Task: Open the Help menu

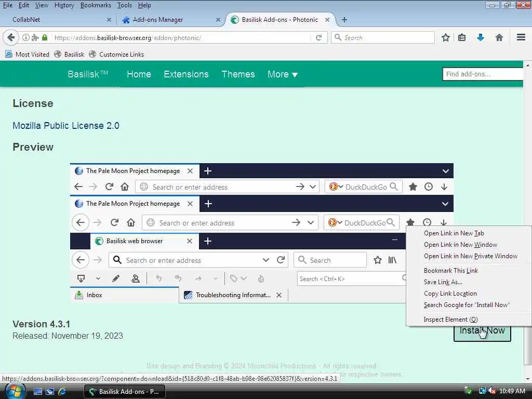Action: [x=144, y=5]
